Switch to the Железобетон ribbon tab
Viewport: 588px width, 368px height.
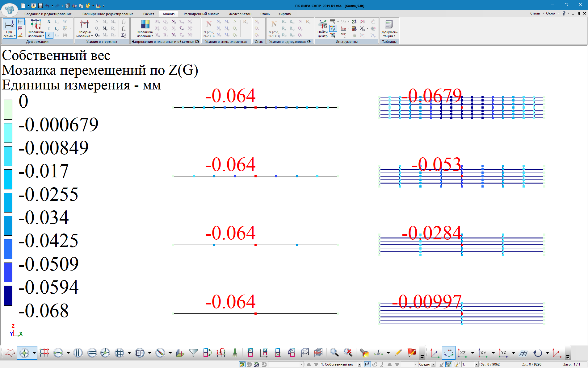[240, 14]
